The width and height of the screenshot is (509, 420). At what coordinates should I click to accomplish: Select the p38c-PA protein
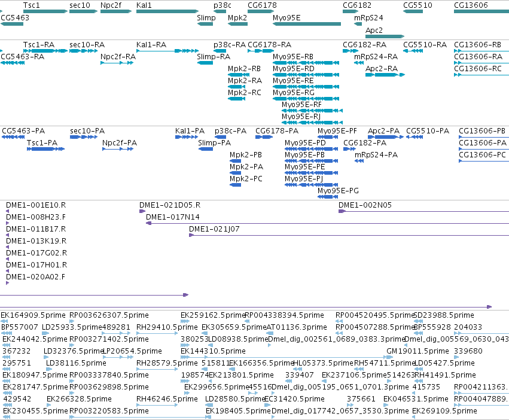click(221, 137)
